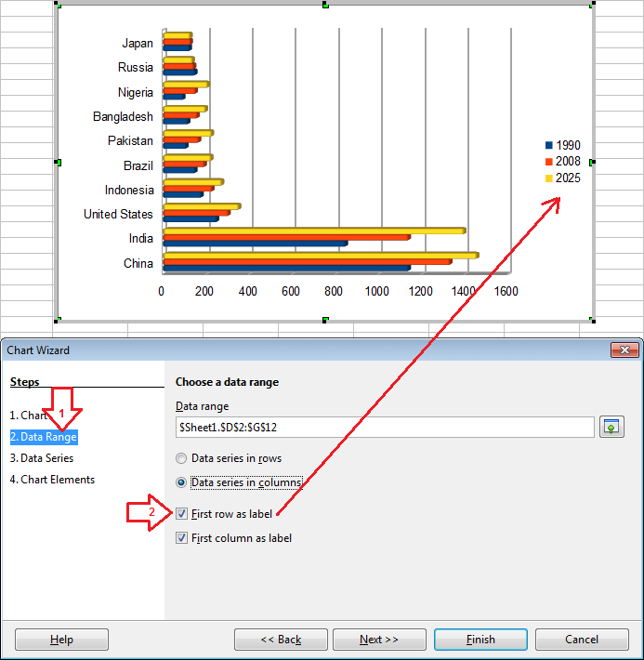
Task: Close the Chart Wizard dialog
Action: point(622,350)
